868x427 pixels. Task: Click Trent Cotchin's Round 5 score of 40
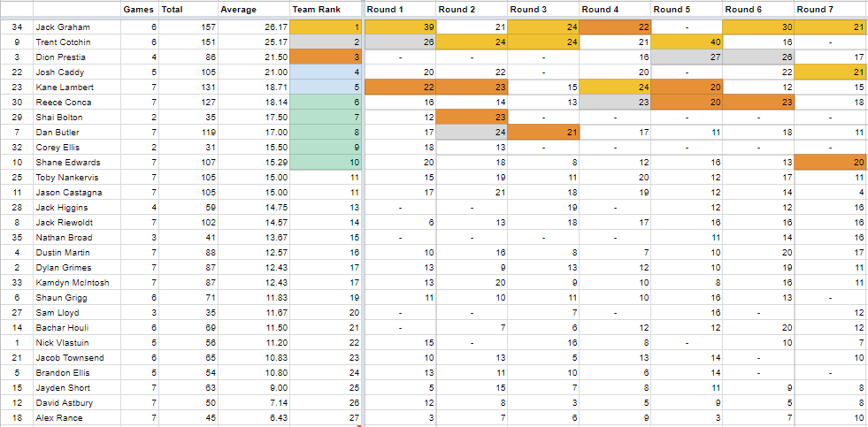click(686, 42)
